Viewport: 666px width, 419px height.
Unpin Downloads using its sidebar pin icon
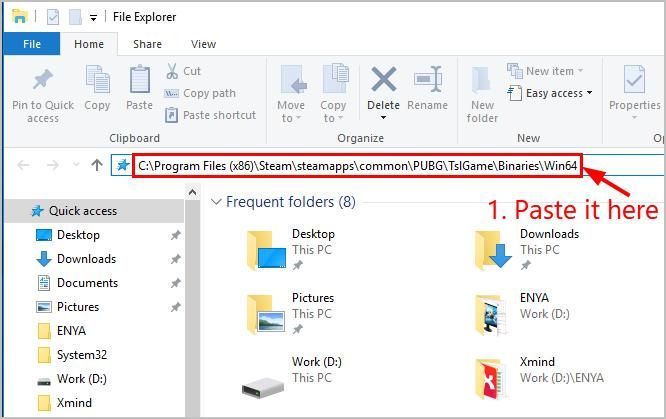click(175, 259)
